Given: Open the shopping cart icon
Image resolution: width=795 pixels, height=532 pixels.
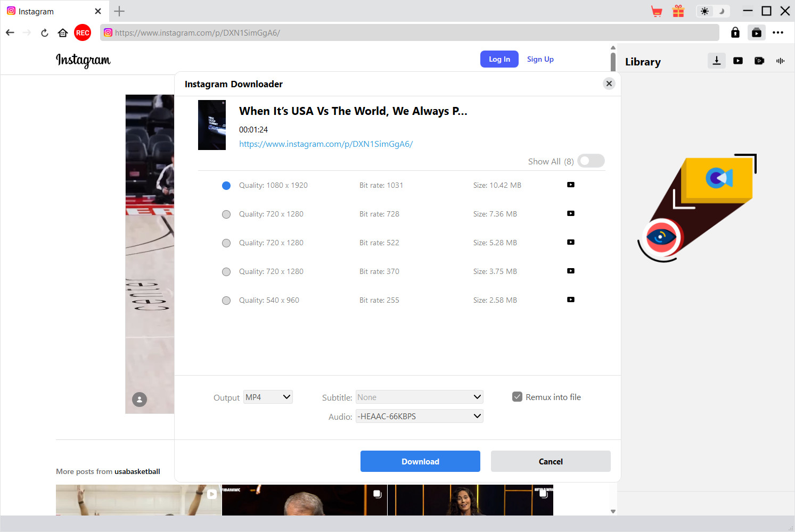Looking at the screenshot, I should [657, 11].
